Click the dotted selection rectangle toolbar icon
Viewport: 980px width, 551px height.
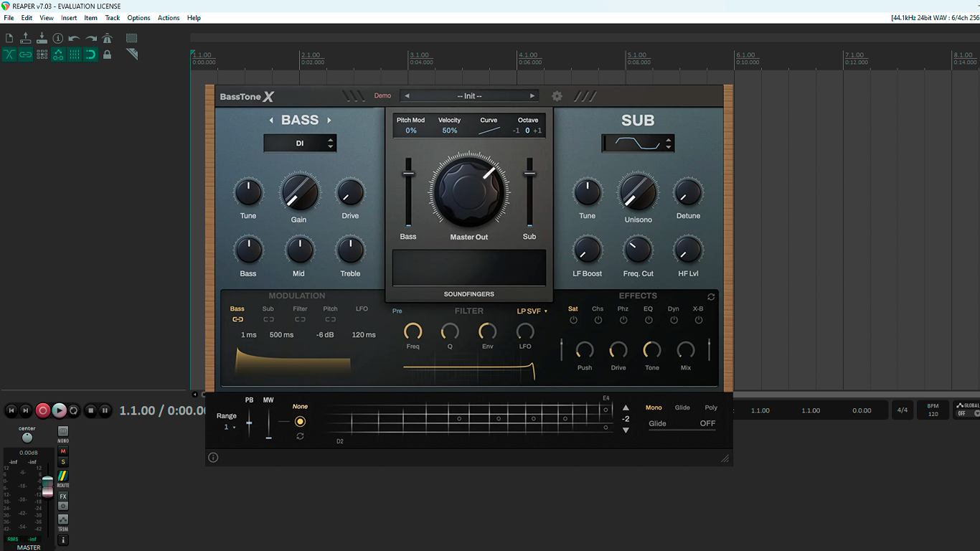click(132, 38)
